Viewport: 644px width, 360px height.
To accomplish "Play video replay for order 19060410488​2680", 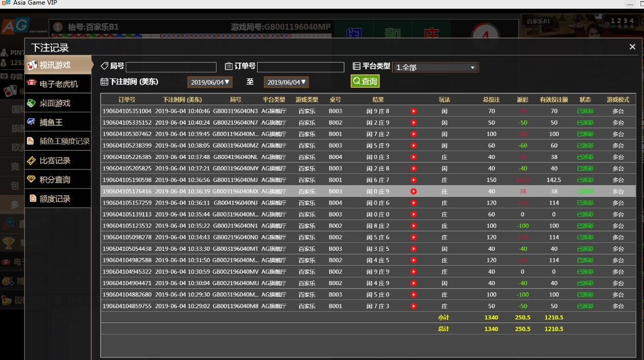I will pos(414,294).
